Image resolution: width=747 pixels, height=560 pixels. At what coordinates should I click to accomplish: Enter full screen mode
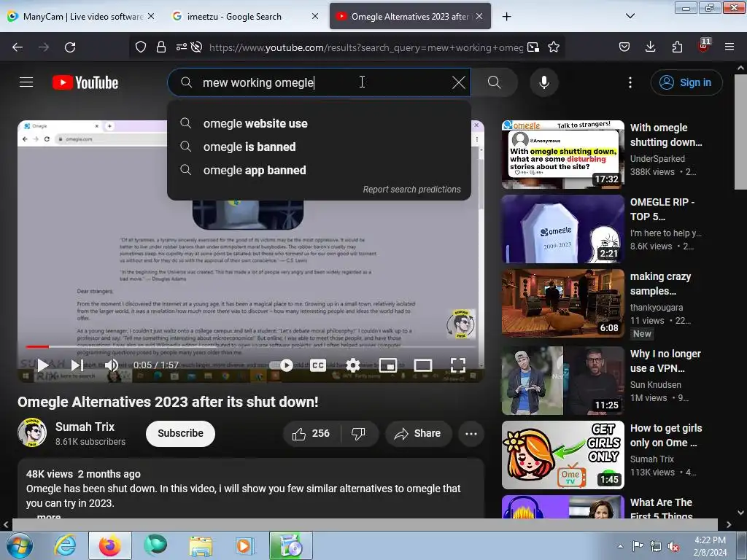(458, 365)
